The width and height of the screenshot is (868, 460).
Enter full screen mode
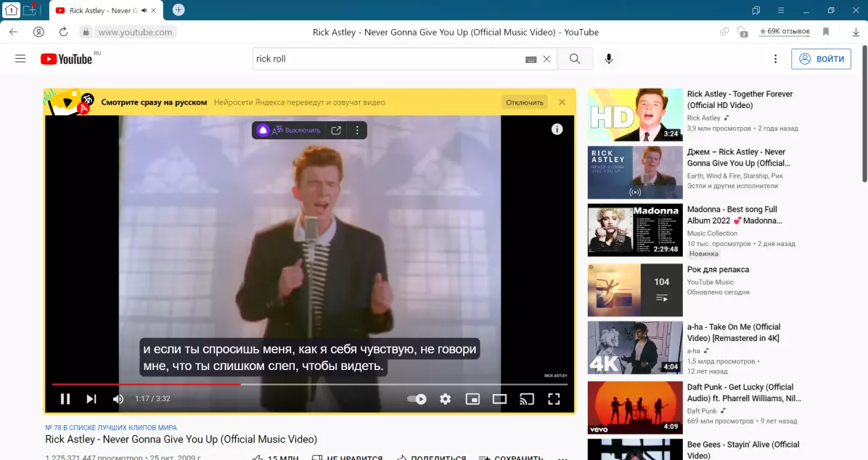(x=554, y=398)
